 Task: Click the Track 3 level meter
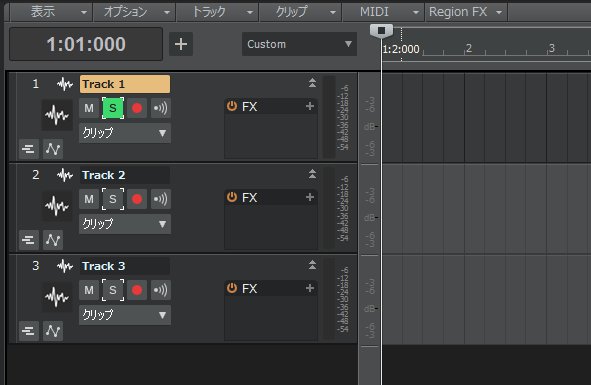pos(329,299)
